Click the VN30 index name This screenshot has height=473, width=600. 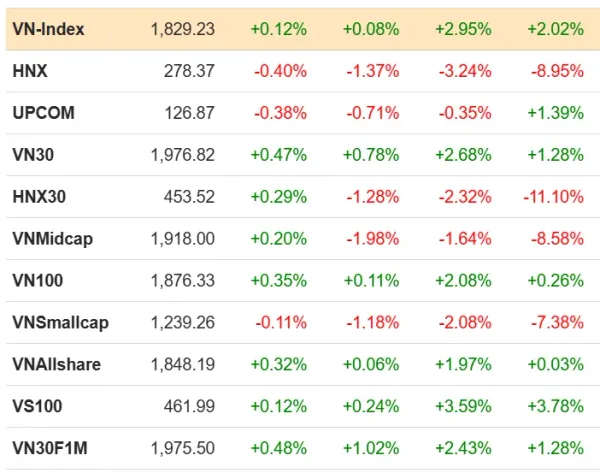(x=33, y=155)
